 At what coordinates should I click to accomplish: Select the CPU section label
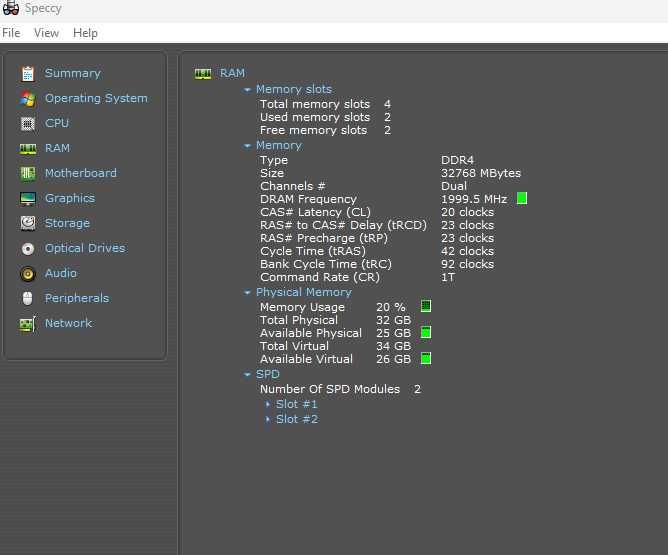tap(57, 123)
